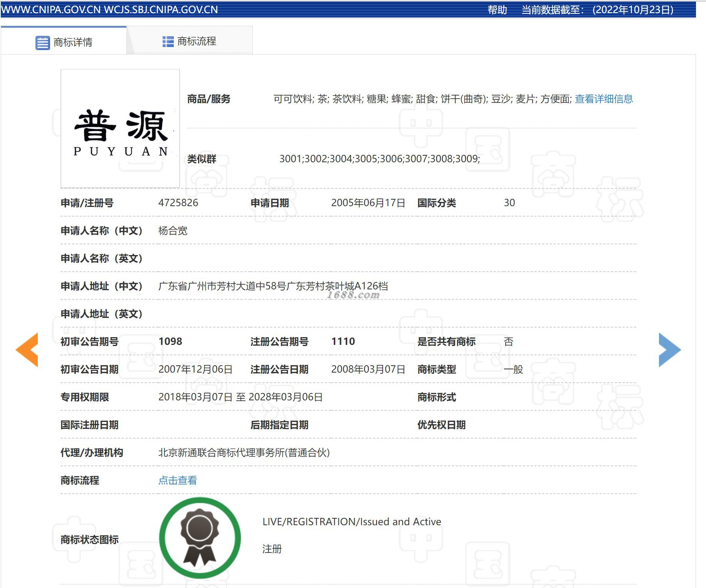Image resolution: width=706 pixels, height=588 pixels.
Task: Open the 普源 PUYUAN trademark image
Action: 120,128
